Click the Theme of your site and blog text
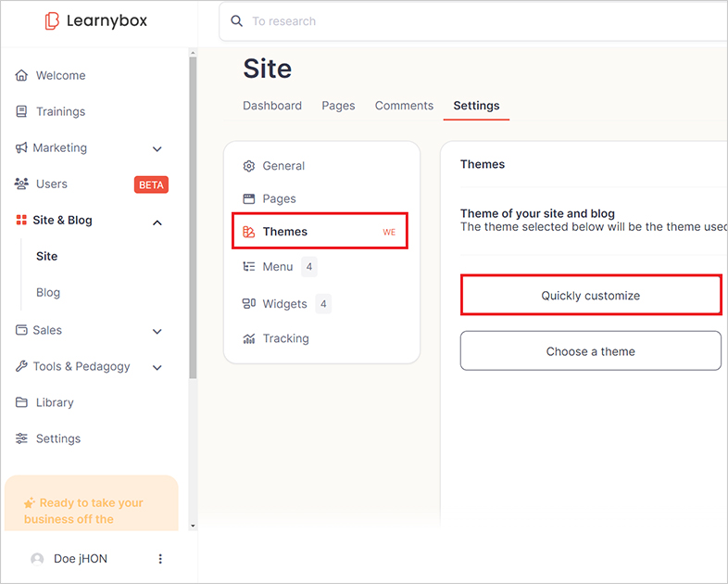 pyautogui.click(x=537, y=214)
